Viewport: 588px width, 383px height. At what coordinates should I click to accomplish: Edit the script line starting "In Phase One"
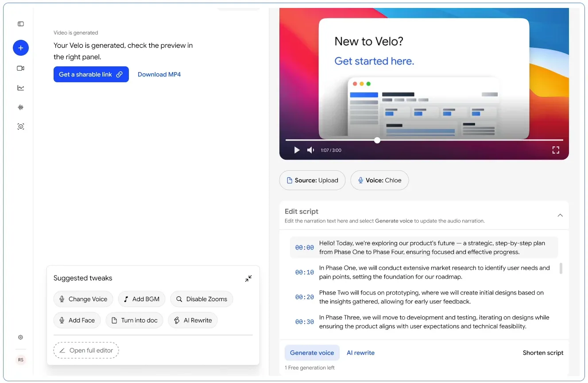[434, 272]
